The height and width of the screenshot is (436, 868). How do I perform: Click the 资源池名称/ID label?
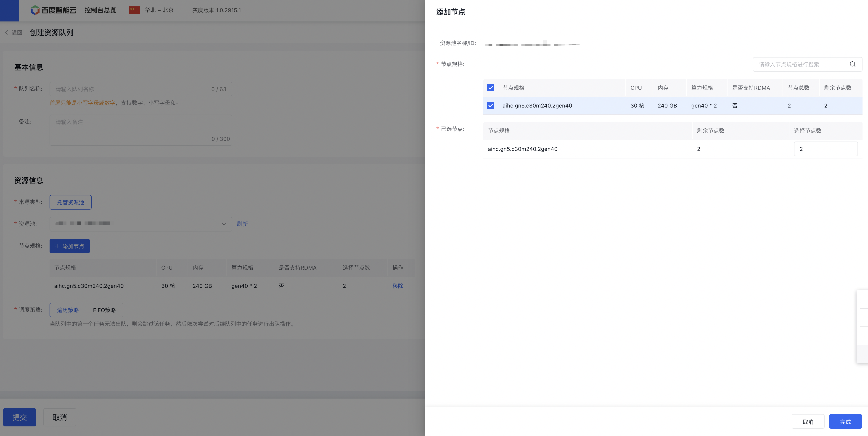pos(458,43)
